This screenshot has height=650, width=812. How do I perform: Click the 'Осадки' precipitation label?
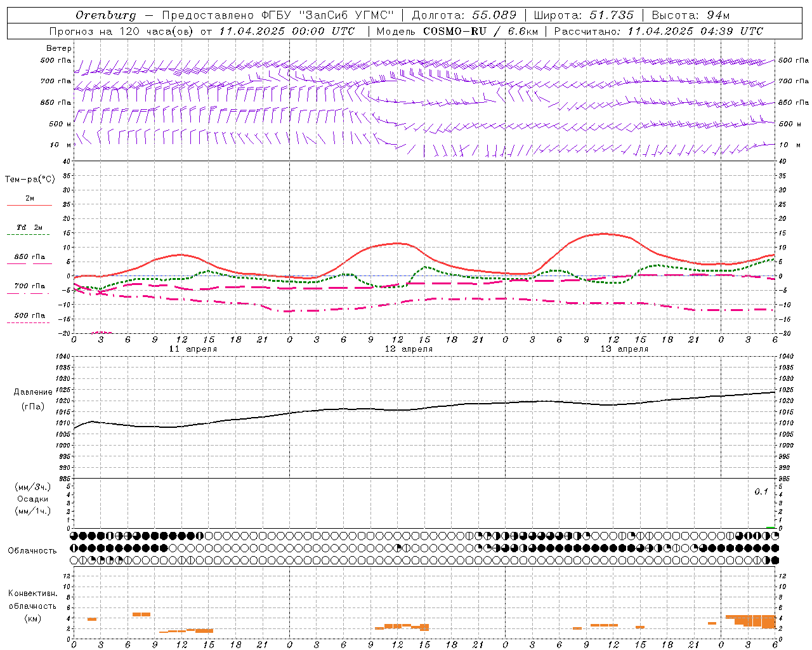click(33, 499)
